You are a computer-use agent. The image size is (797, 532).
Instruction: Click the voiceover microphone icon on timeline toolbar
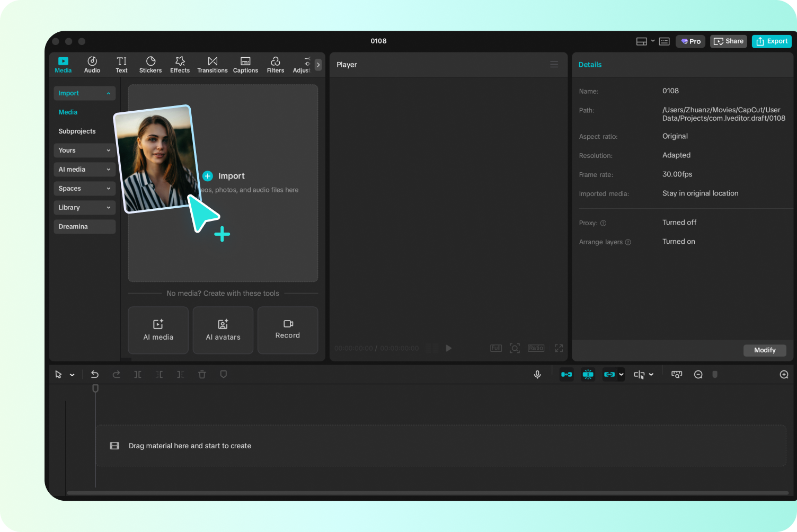pos(537,374)
